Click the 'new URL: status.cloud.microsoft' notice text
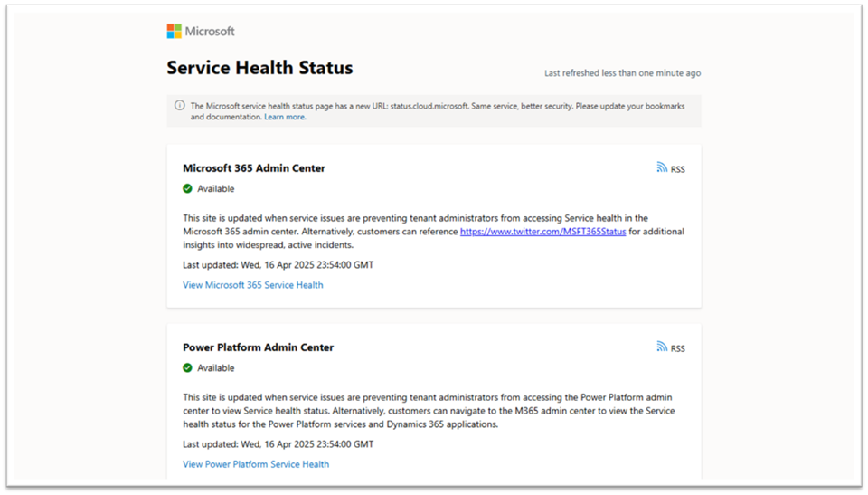 click(x=438, y=111)
